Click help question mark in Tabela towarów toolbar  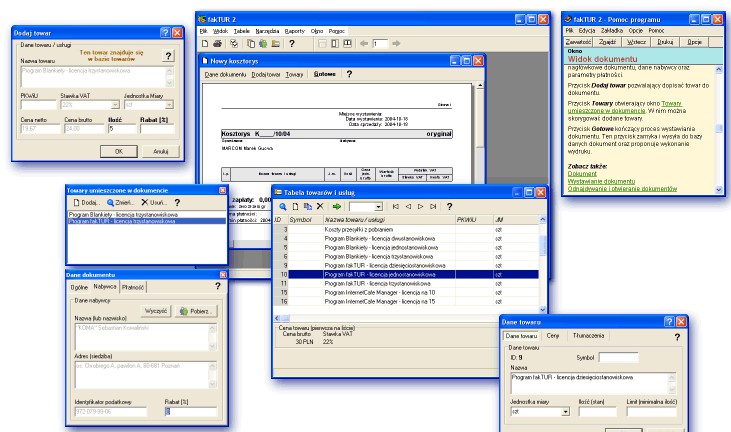click(x=449, y=206)
